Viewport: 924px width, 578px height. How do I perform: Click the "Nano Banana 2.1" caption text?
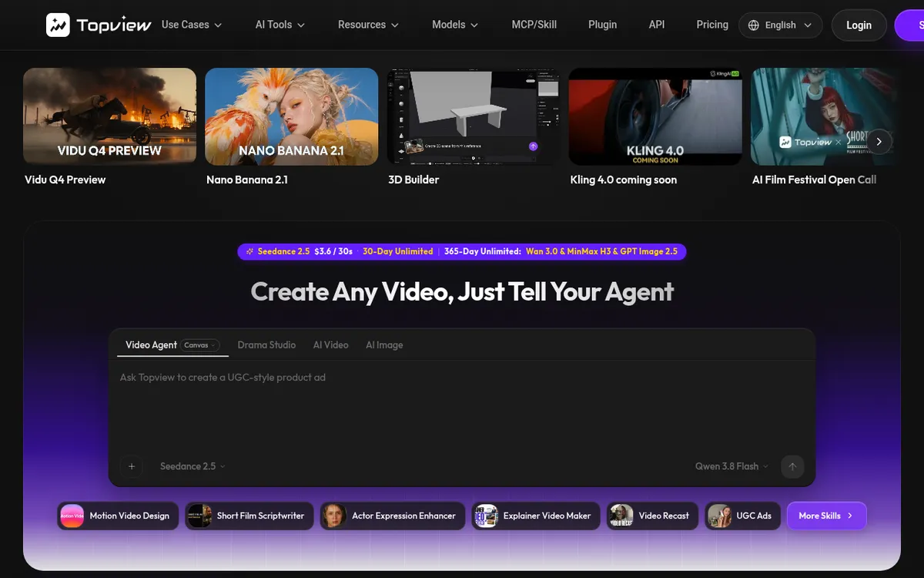[x=247, y=180]
